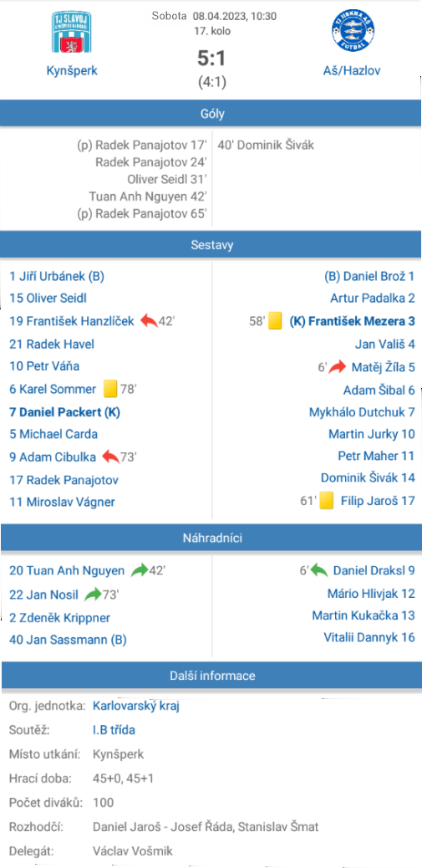Open the I.B třída competition link

click(x=114, y=730)
